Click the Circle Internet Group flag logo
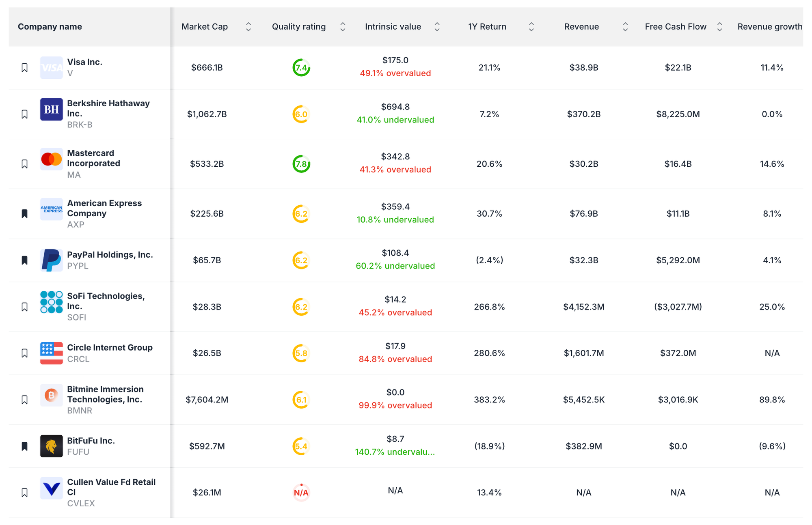812x525 pixels. 51,353
